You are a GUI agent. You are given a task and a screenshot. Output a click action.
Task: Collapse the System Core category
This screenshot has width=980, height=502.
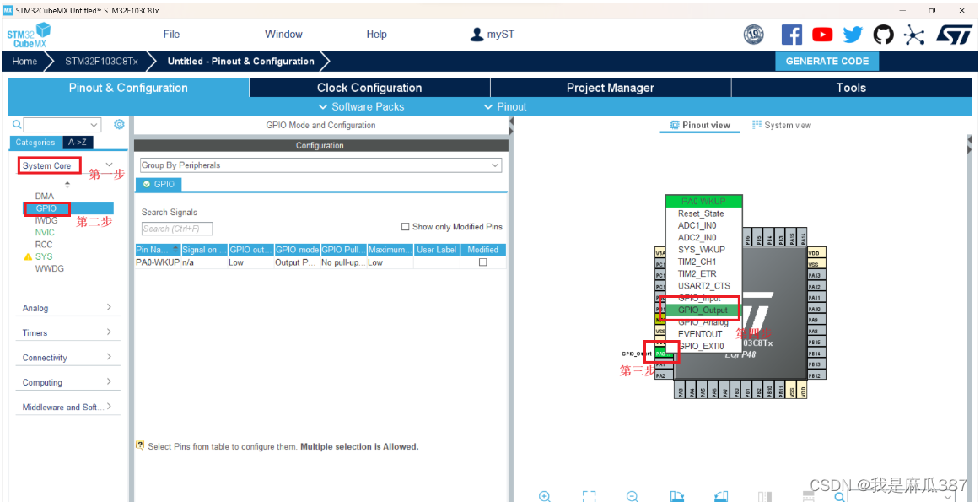pos(110,165)
